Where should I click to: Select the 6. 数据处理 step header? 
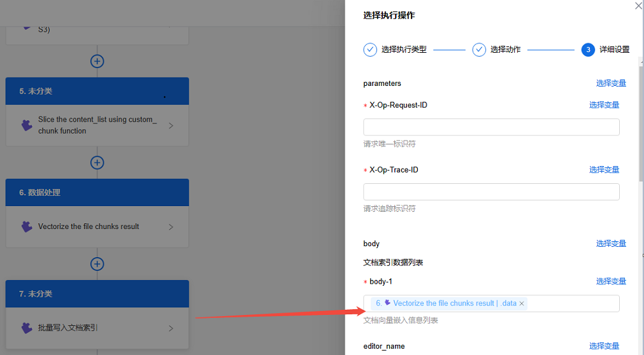[97, 193]
